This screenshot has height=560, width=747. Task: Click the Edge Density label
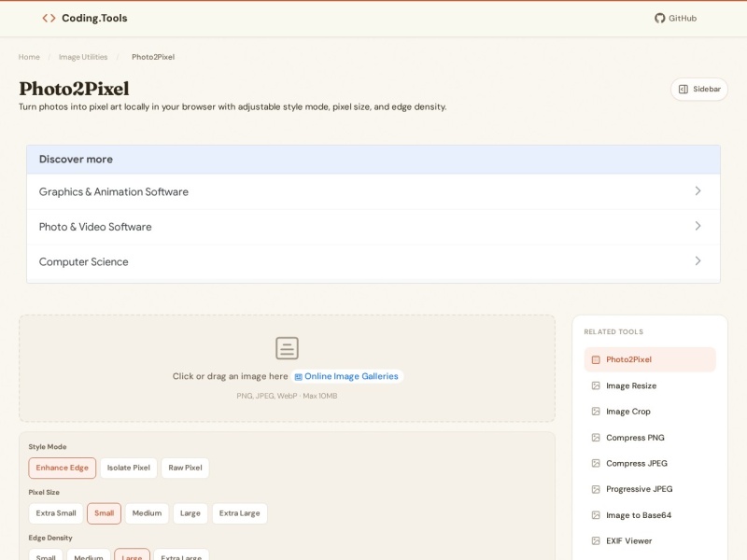50,538
